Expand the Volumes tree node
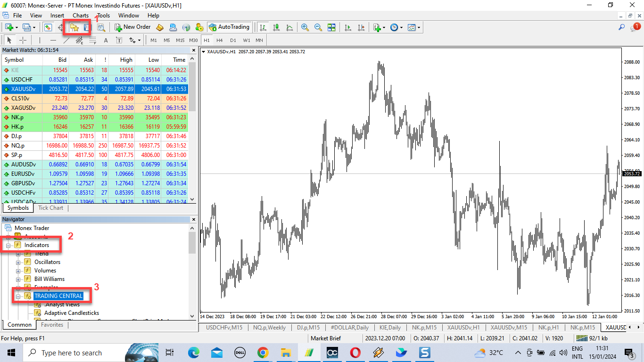Screen dimensions: 644x362 click(x=18, y=271)
